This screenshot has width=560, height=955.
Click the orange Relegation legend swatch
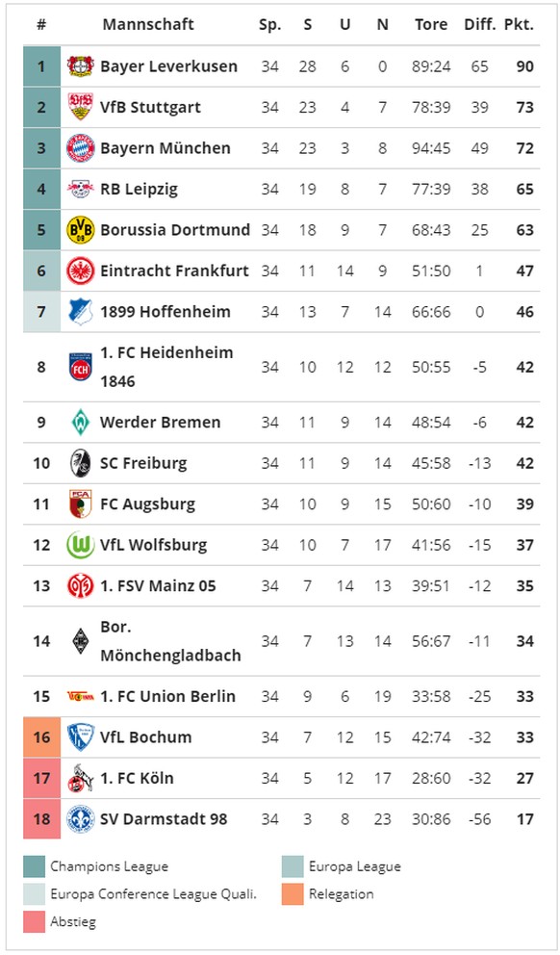(x=293, y=894)
